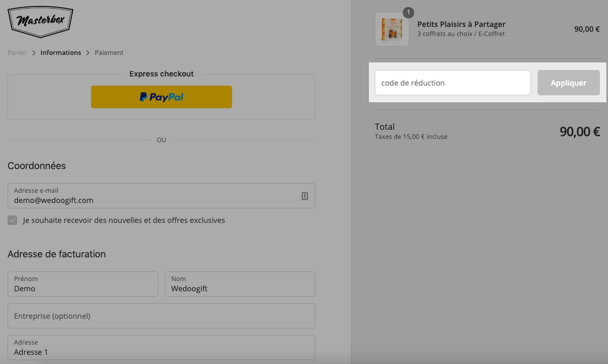Click the Prénom input field
608x364 pixels.
tap(83, 284)
